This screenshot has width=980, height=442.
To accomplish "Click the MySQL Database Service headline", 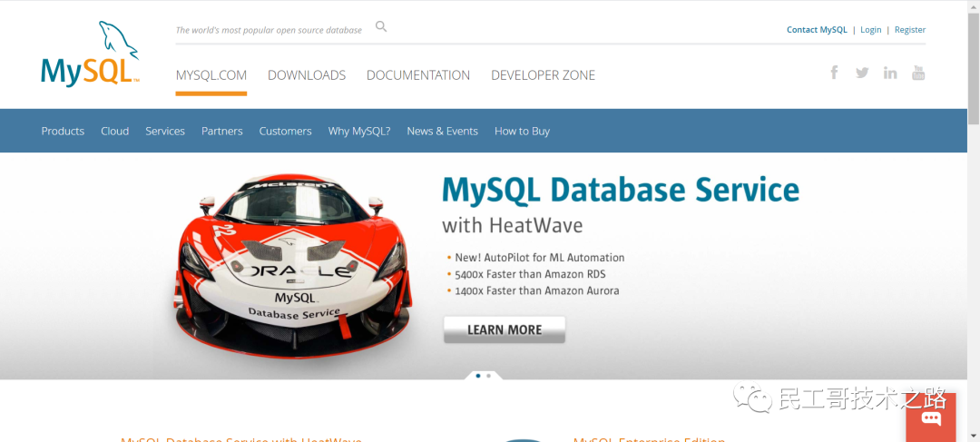I will (621, 190).
